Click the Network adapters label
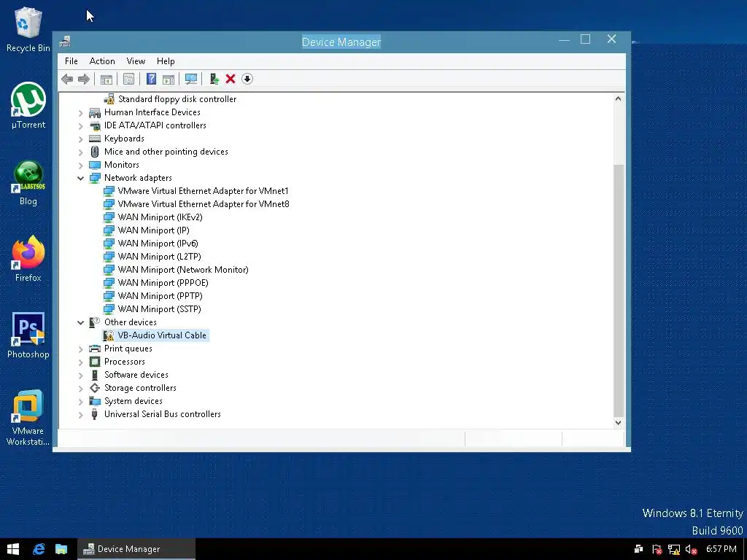The width and height of the screenshot is (747, 560). (138, 178)
